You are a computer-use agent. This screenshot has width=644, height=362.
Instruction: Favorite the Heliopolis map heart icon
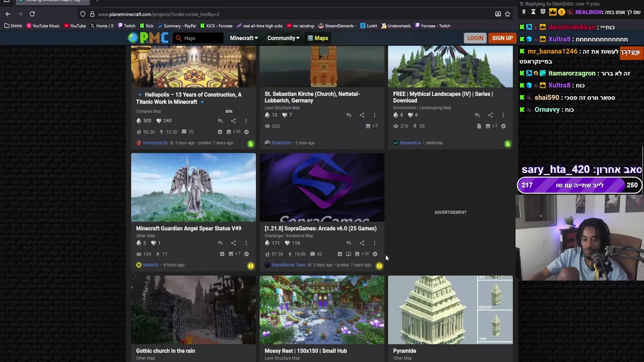coord(159,121)
